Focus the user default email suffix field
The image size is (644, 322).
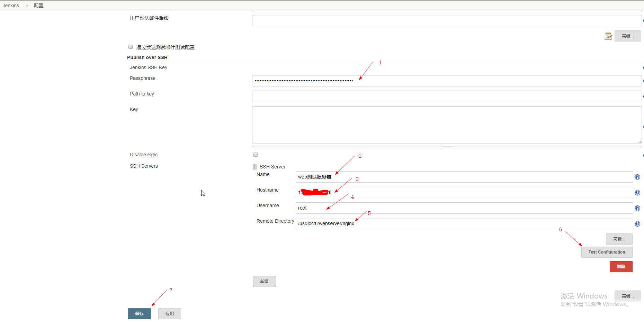(447, 20)
